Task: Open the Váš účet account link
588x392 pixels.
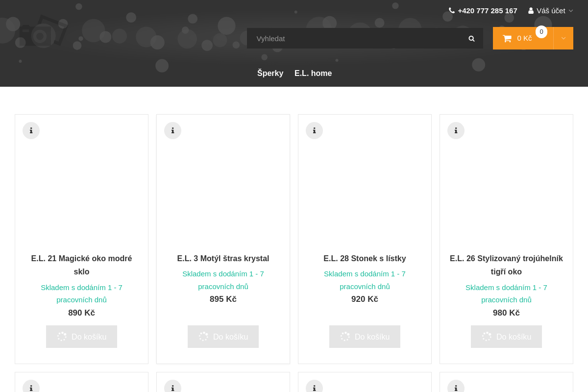Action: 551,11
